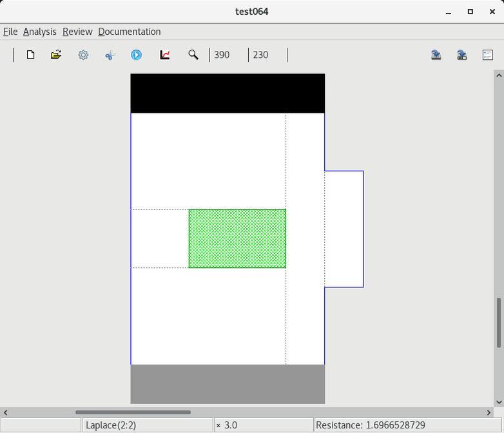Select the scissors cut tool
The image size is (504, 433).
coord(110,55)
